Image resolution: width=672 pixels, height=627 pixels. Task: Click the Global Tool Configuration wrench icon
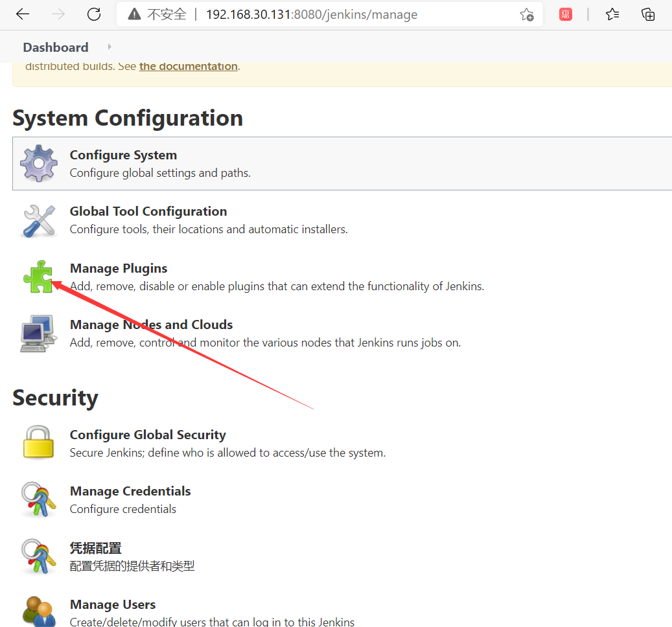[39, 221]
